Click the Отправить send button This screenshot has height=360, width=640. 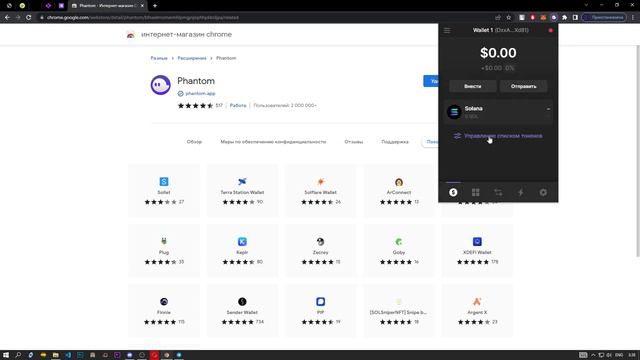pyautogui.click(x=523, y=86)
